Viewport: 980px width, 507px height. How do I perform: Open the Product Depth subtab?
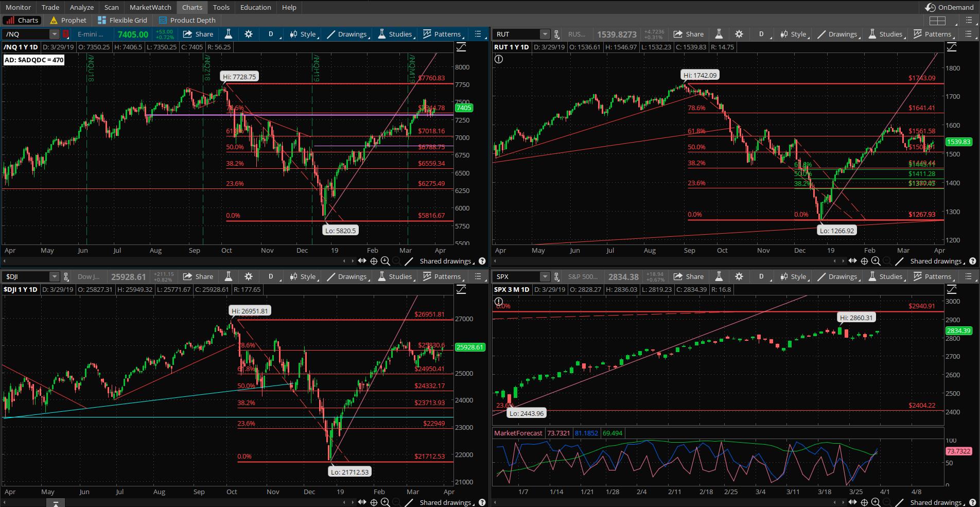click(187, 20)
